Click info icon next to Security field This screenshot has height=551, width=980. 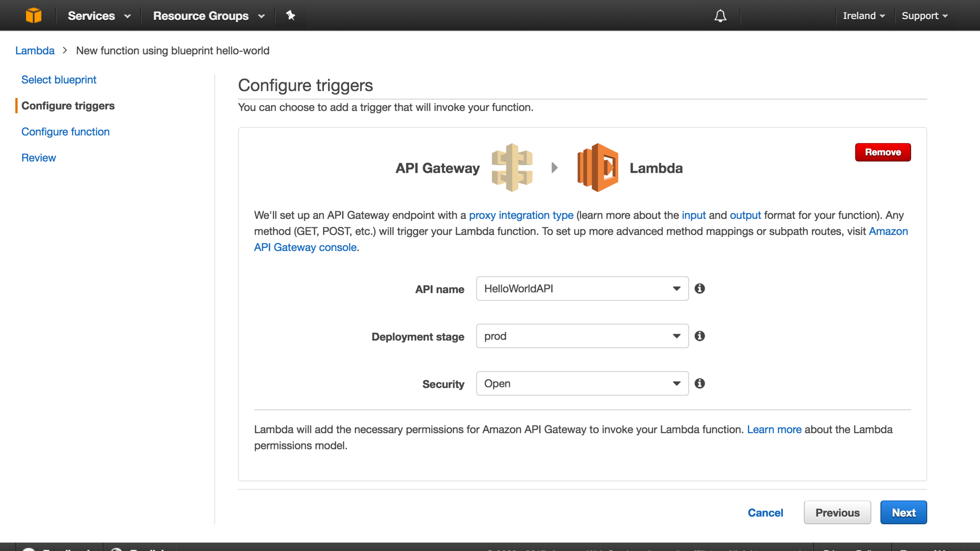[699, 383]
